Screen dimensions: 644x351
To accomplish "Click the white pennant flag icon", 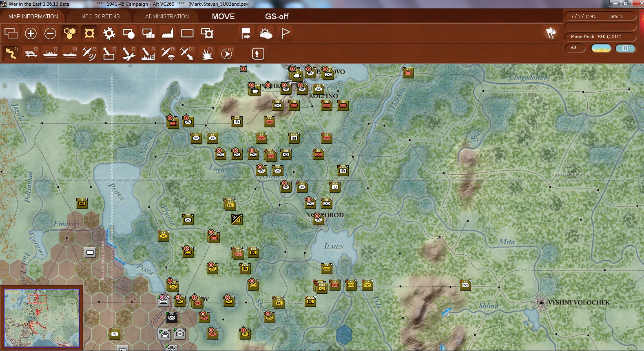I will point(285,33).
